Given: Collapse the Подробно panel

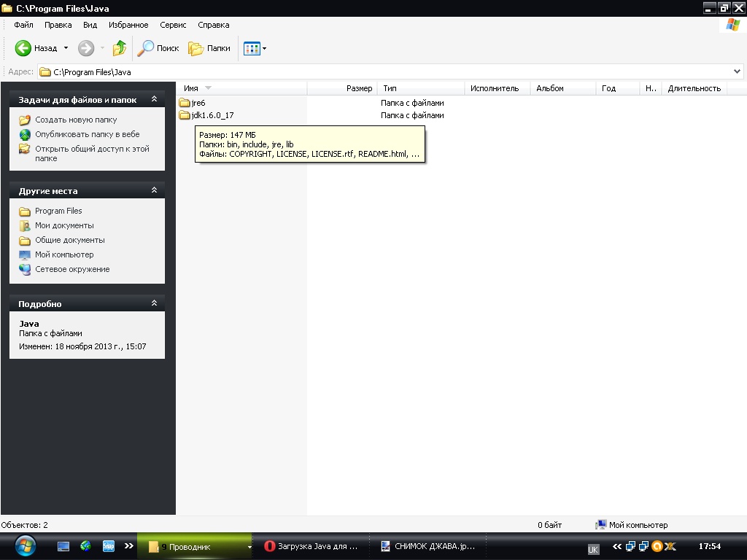Looking at the screenshot, I should (154, 303).
